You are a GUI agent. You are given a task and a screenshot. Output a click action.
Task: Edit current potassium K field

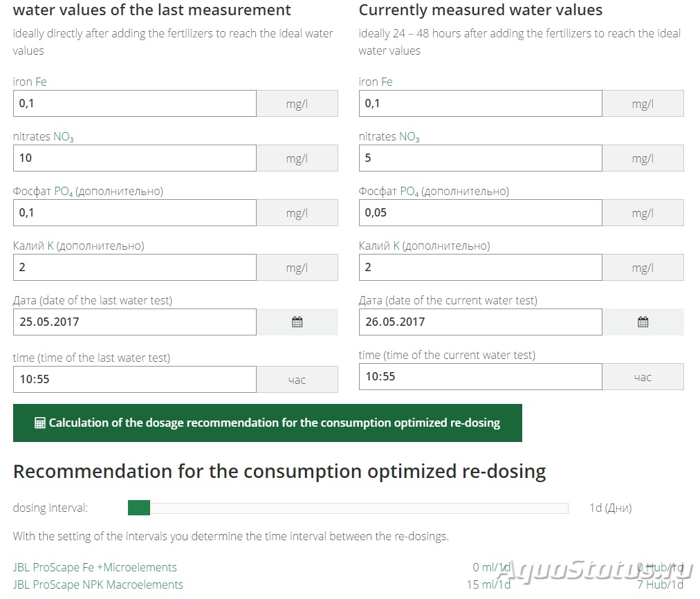click(x=480, y=268)
